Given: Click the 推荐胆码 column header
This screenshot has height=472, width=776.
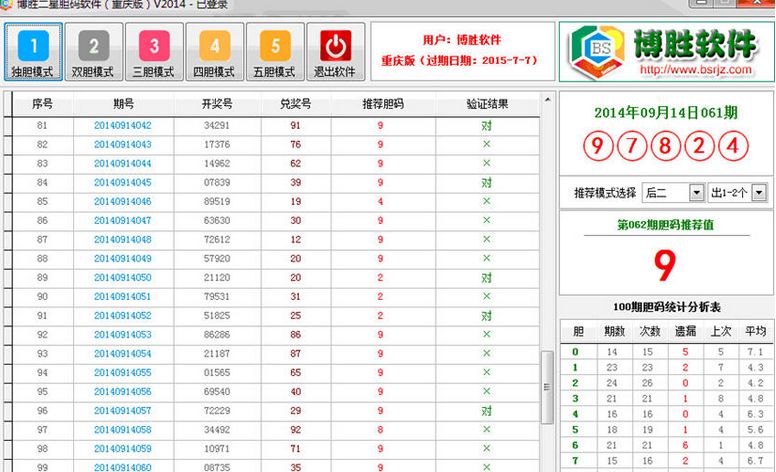Looking at the screenshot, I should (380, 104).
